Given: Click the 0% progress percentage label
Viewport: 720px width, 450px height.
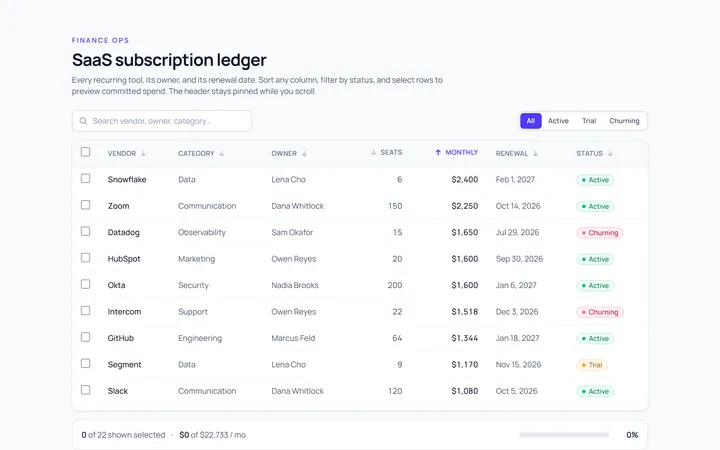Looking at the screenshot, I should pyautogui.click(x=632, y=435).
